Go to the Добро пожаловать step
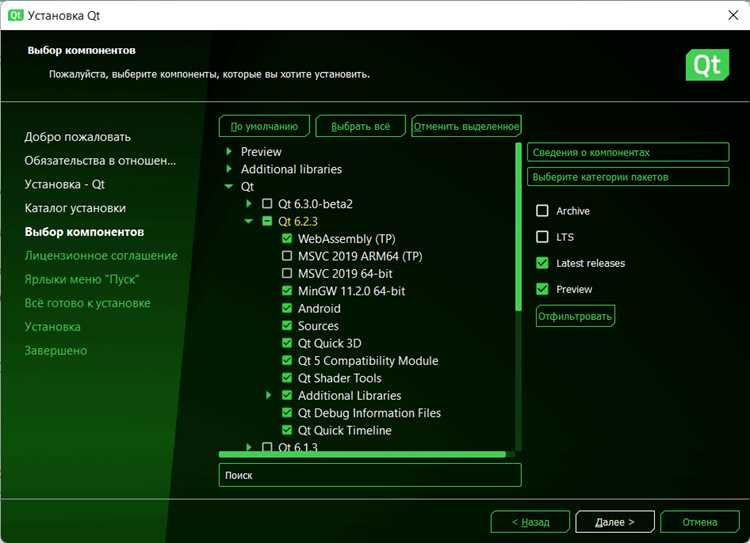This screenshot has height=543, width=750. point(77,137)
